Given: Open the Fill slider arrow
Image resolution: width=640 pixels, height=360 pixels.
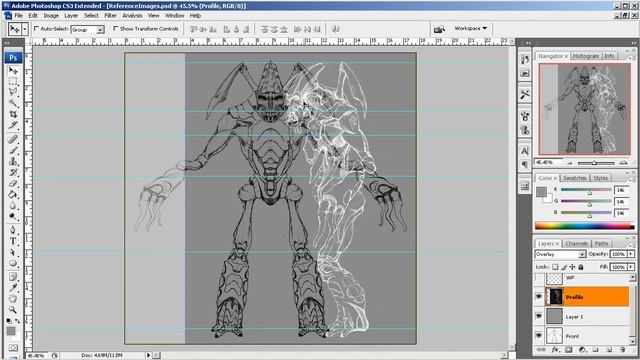Looking at the screenshot, I should [631, 267].
